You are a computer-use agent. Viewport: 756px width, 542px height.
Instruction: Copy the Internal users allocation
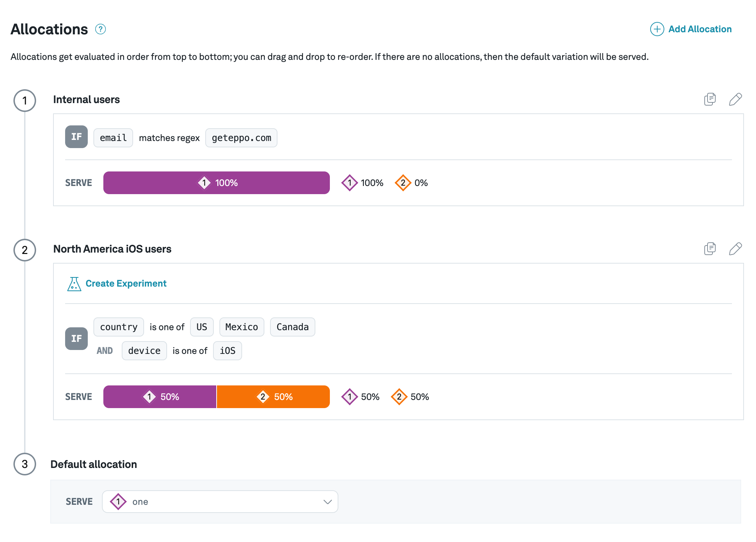pyautogui.click(x=710, y=100)
